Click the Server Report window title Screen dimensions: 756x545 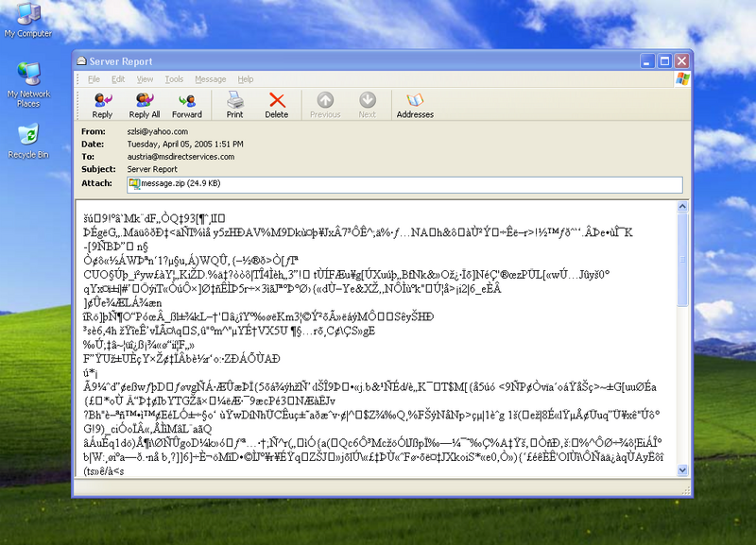pos(121,61)
